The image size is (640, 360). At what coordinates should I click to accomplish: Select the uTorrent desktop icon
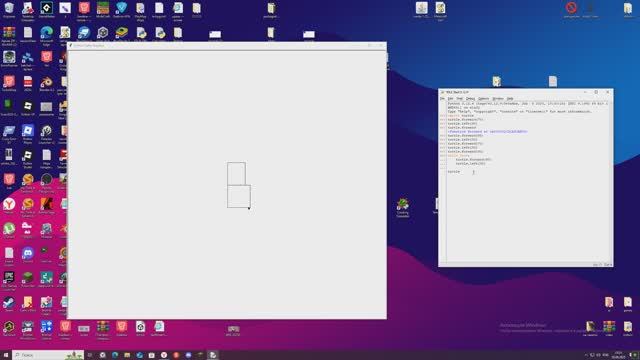pyautogui.click(x=9, y=231)
